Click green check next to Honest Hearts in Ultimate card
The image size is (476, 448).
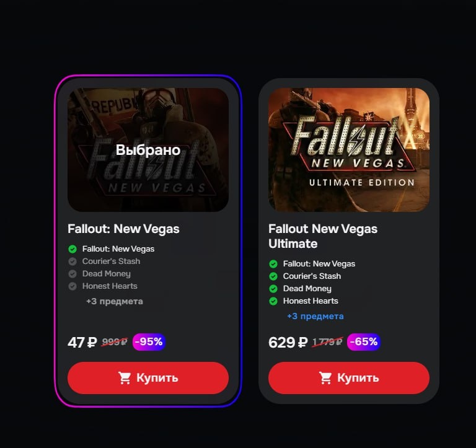click(x=273, y=301)
